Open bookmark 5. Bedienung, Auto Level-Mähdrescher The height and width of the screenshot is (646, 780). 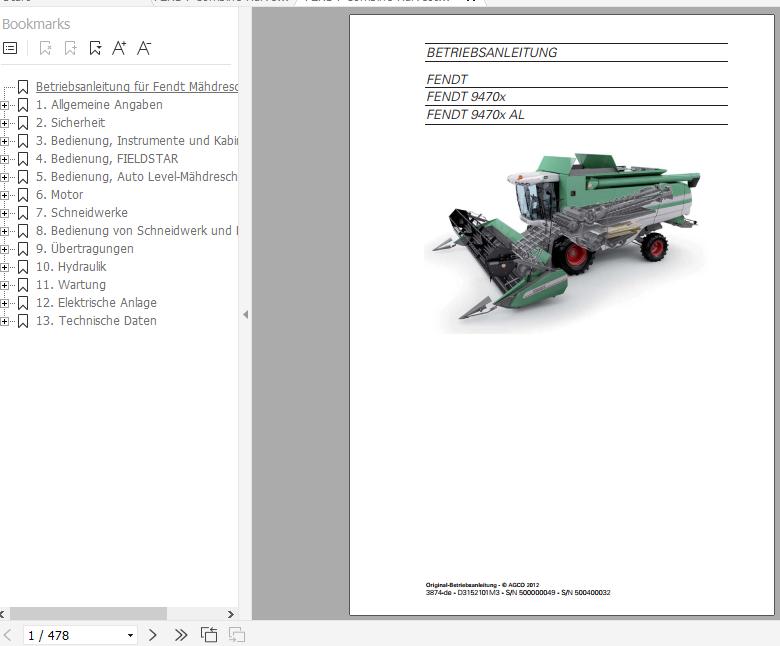137,177
